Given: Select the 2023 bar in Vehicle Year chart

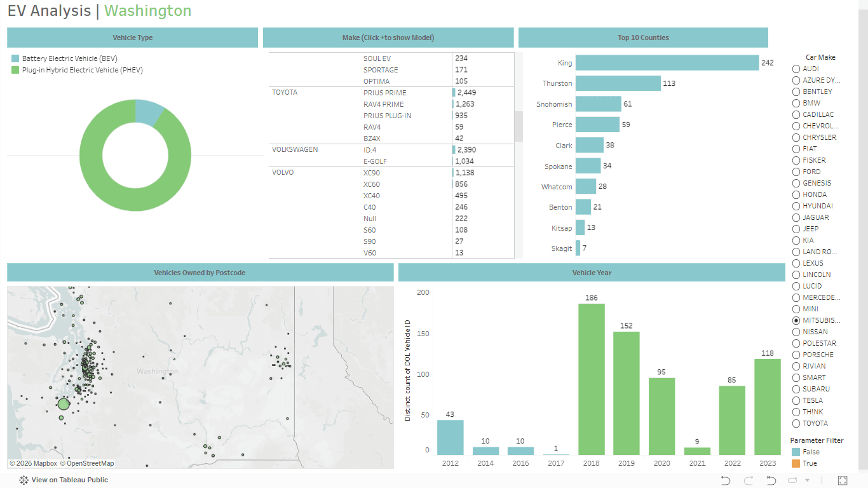Looking at the screenshot, I should click(768, 407).
